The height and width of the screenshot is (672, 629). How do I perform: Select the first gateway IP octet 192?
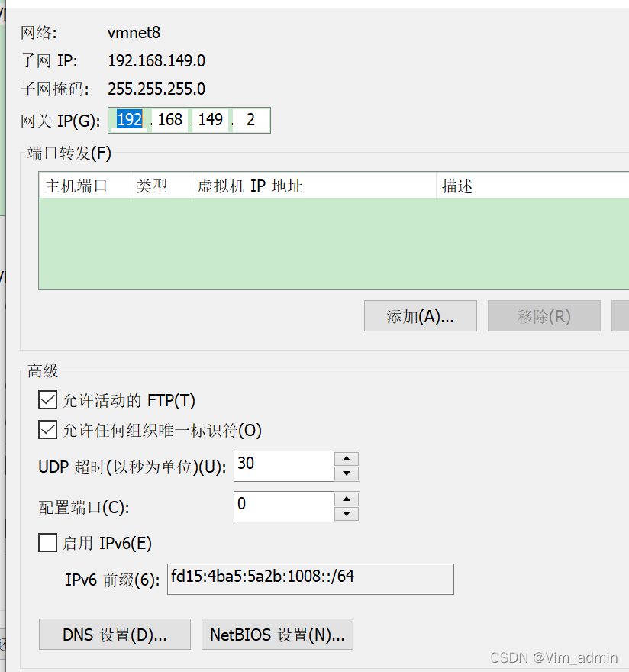click(130, 120)
